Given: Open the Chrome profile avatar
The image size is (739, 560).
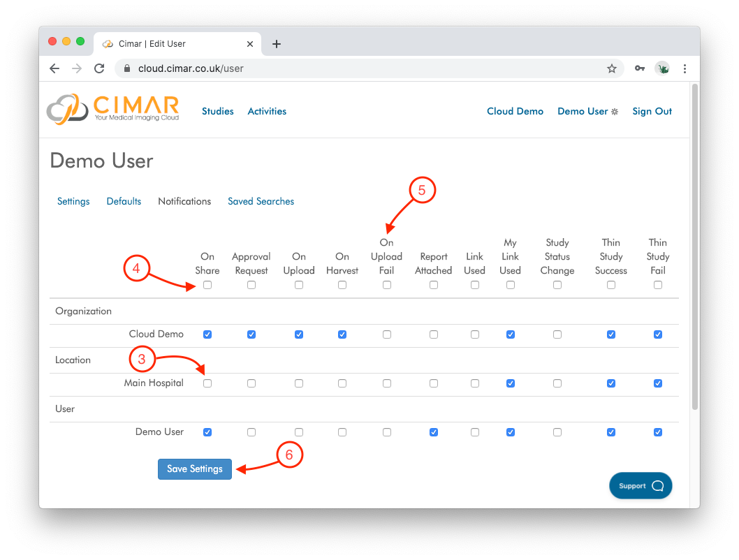Looking at the screenshot, I should coord(663,68).
